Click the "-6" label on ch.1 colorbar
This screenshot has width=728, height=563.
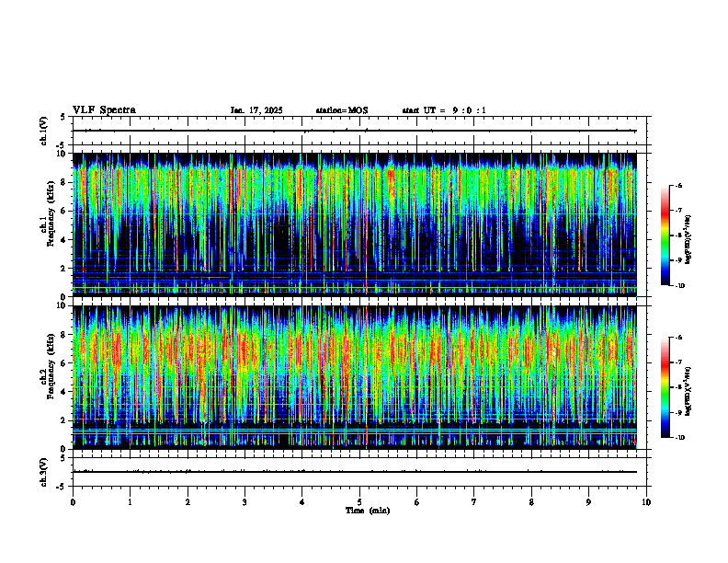tap(679, 186)
